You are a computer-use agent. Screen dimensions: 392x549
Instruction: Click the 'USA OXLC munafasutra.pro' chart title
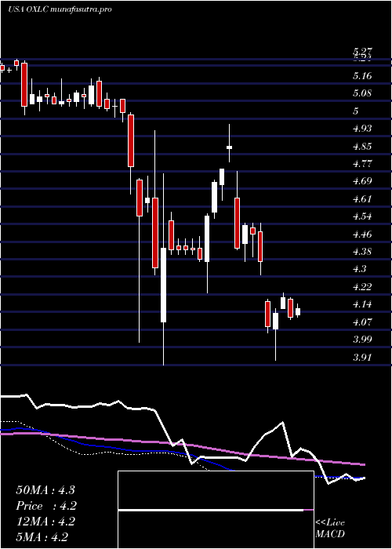coord(60,9)
